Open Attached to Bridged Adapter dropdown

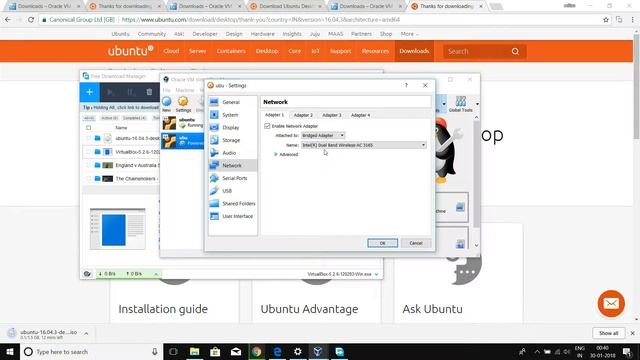click(x=323, y=136)
